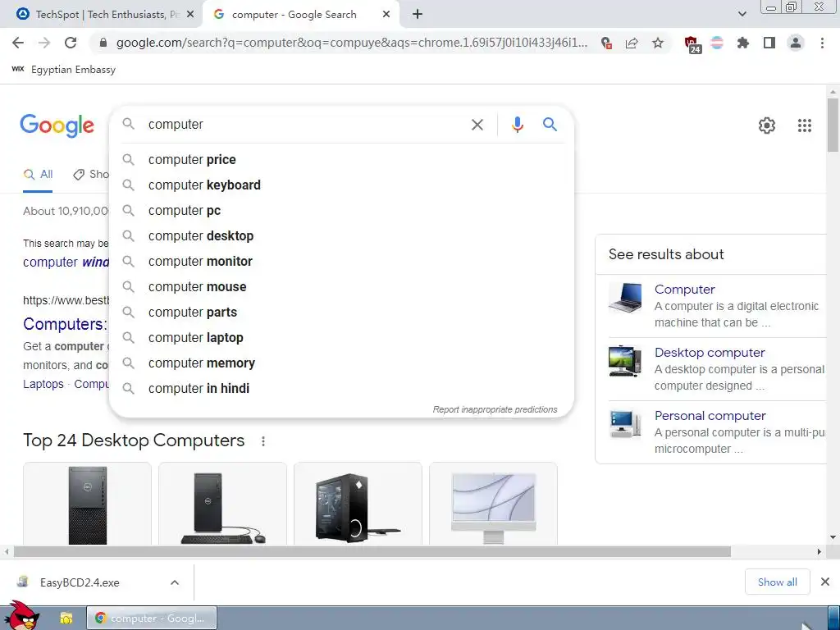Bookmark this page with the star
This screenshot has width=840, height=630.
point(658,43)
